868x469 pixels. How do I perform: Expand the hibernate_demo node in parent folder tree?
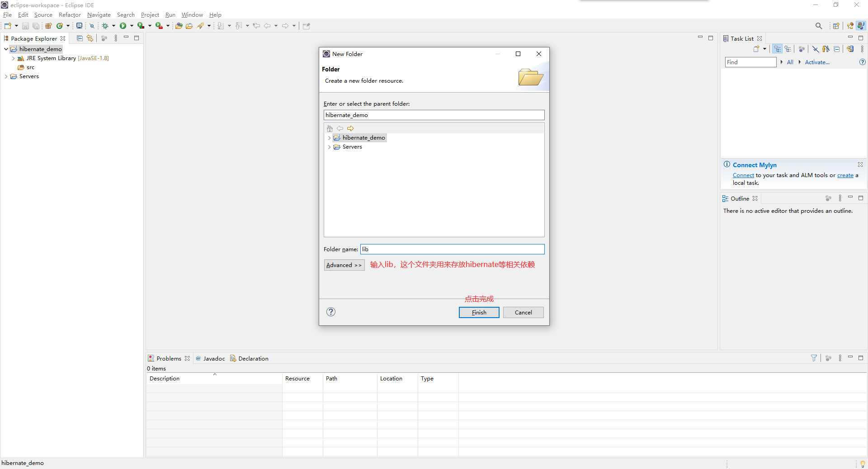coord(330,138)
